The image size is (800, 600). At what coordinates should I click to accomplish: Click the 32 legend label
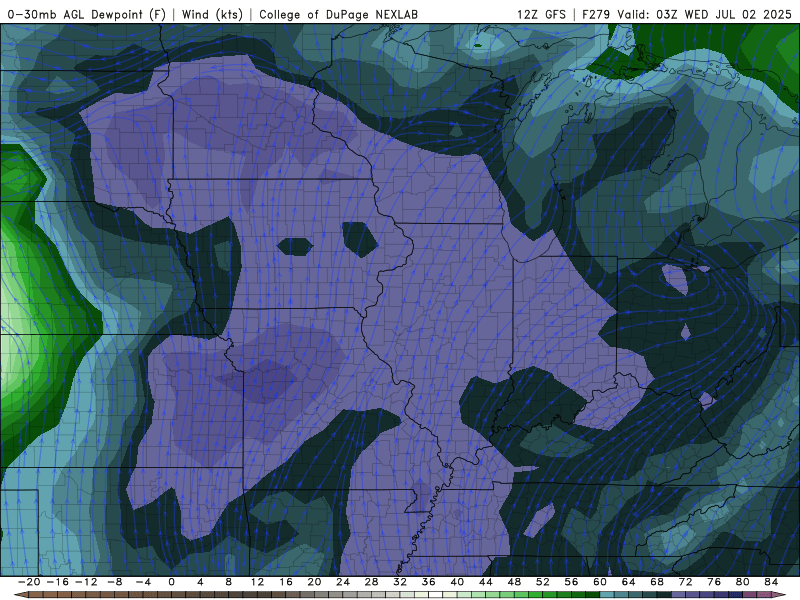pyautogui.click(x=400, y=582)
